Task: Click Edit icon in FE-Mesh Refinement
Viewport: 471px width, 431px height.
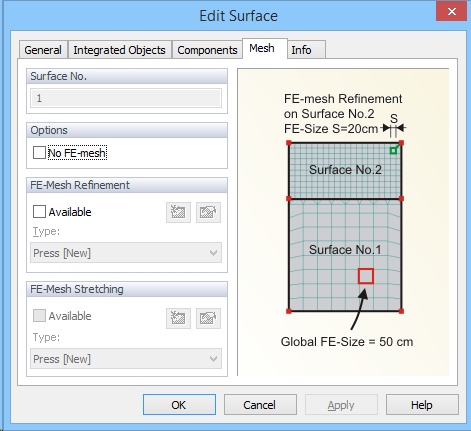Action: tap(208, 212)
